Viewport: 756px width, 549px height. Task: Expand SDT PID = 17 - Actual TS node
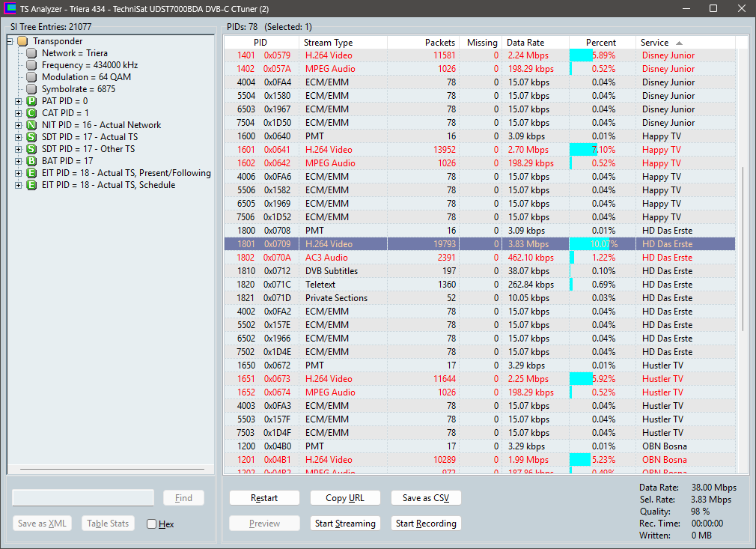18,138
